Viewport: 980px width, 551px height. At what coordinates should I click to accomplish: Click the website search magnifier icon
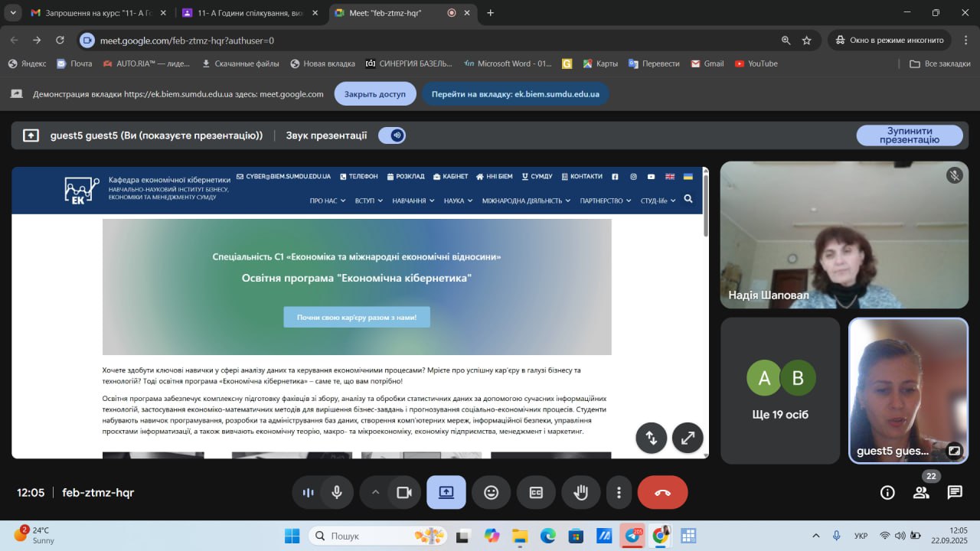688,199
